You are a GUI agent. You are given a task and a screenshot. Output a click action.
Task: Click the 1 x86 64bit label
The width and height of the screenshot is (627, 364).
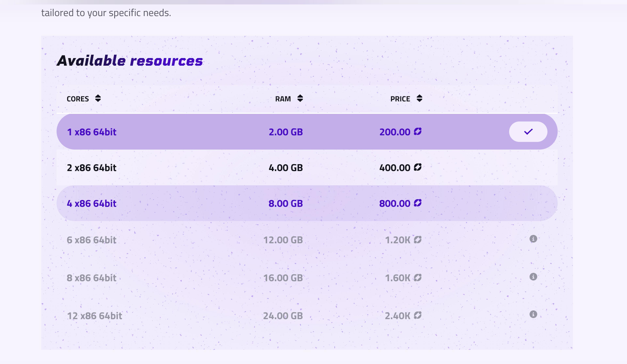click(92, 132)
